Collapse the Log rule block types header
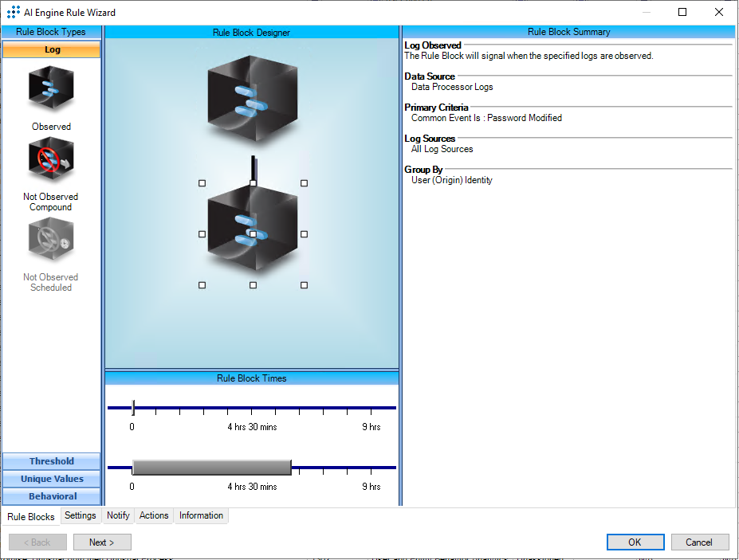This screenshot has height=560, width=739. [x=51, y=49]
